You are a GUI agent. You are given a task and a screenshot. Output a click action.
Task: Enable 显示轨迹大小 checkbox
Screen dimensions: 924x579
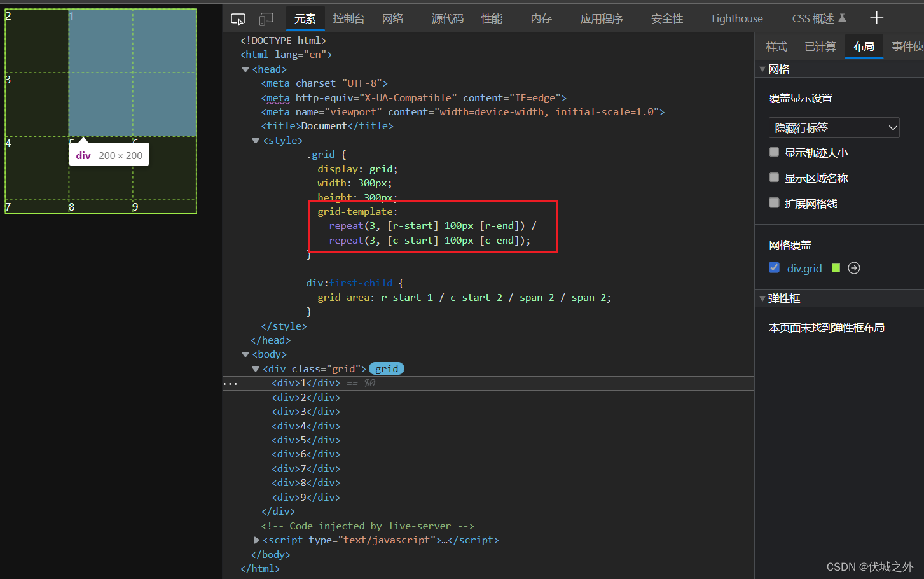[774, 152]
